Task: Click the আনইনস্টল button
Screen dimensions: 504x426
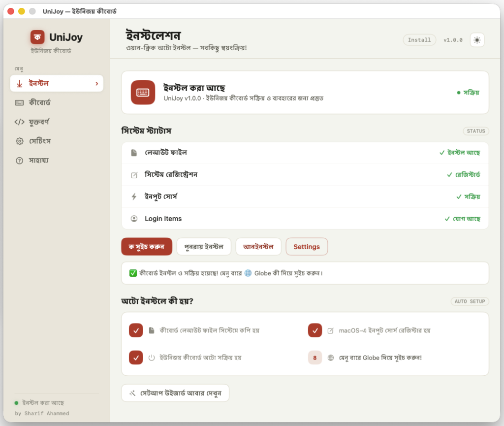Action: 258,247
